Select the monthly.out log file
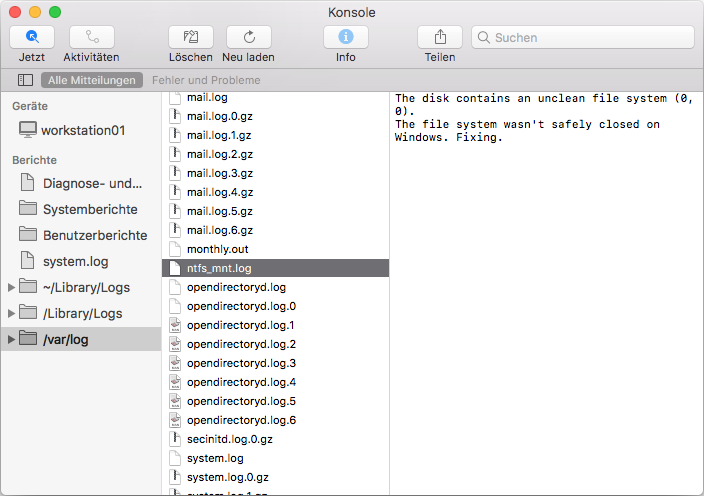This screenshot has width=704, height=496. (217, 249)
